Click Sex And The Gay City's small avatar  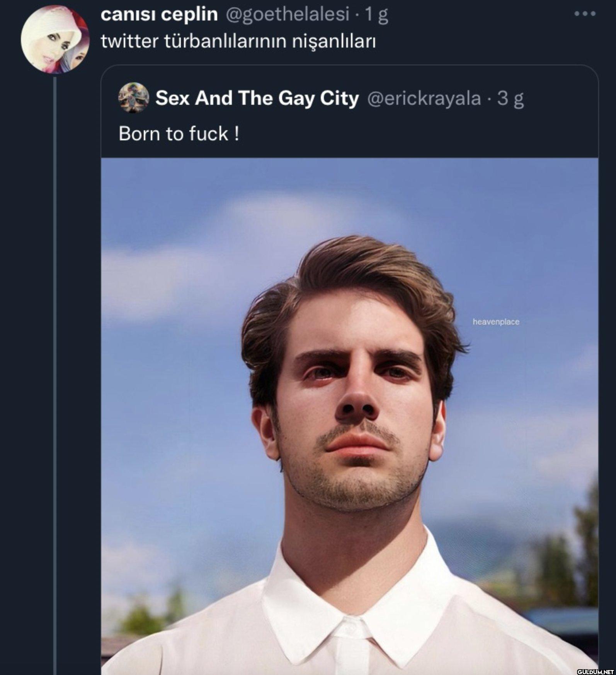point(133,97)
